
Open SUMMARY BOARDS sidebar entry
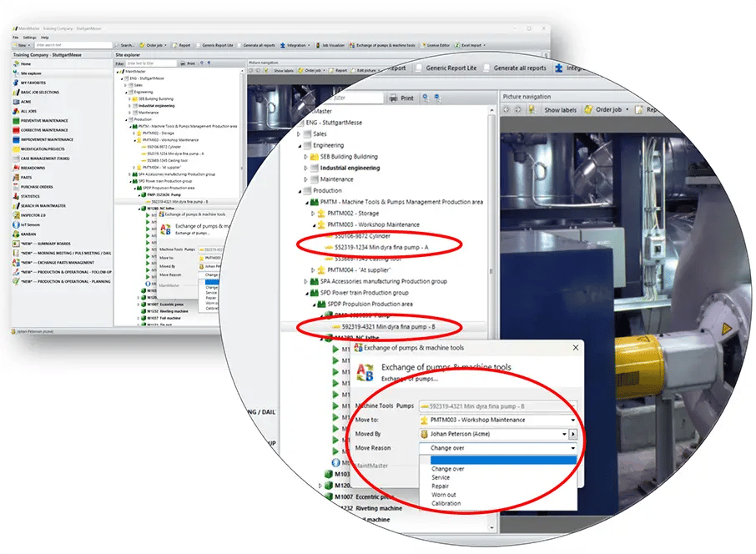pos(45,244)
